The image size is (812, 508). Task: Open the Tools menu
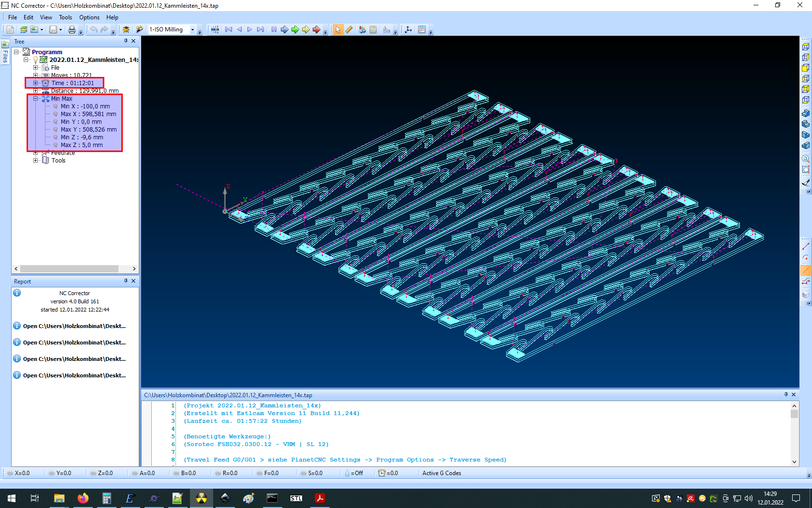(66, 17)
